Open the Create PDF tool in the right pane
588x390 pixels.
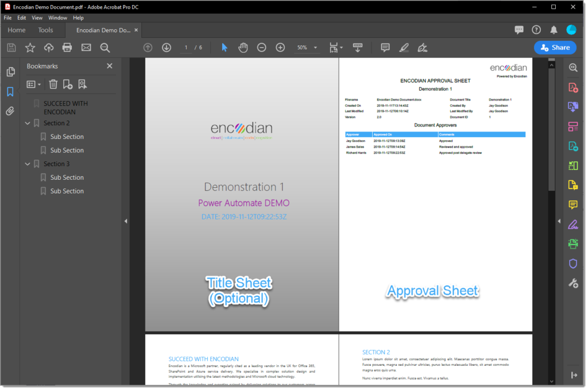coord(573,87)
